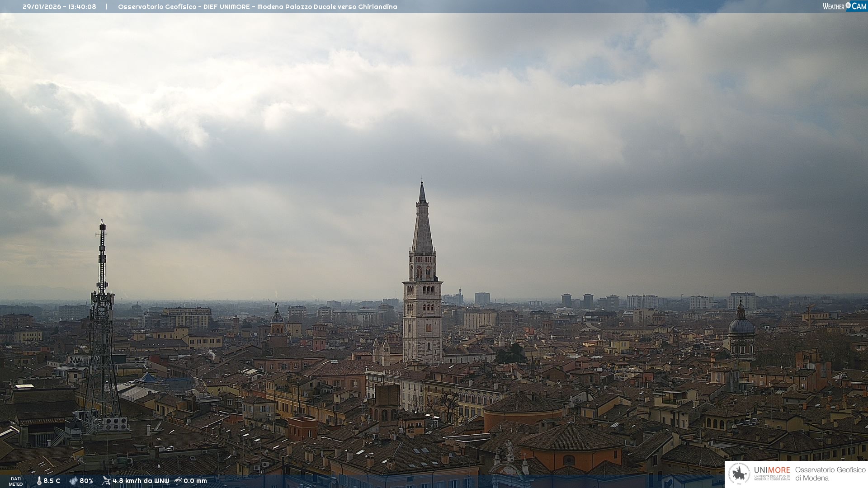Click the wind anemometer icon
868x488 pixels.
pyautogui.click(x=106, y=481)
